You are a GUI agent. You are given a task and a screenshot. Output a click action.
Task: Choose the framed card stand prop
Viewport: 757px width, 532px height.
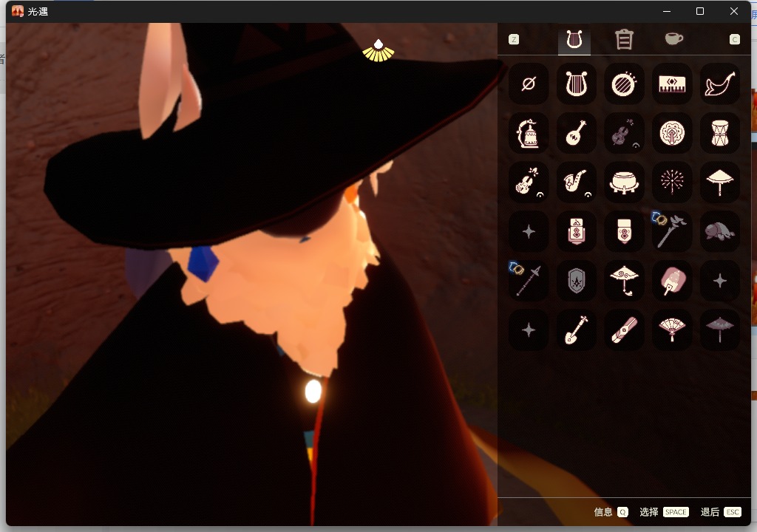pos(576,232)
